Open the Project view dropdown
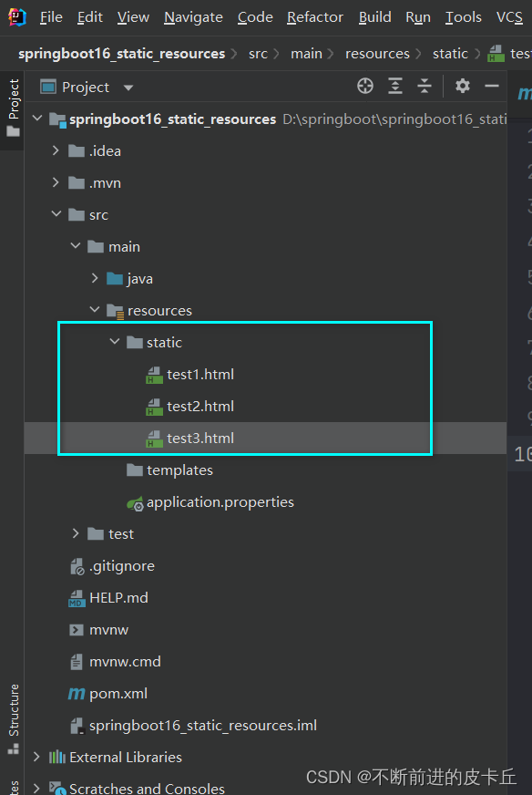The height and width of the screenshot is (795, 532). pos(128,88)
